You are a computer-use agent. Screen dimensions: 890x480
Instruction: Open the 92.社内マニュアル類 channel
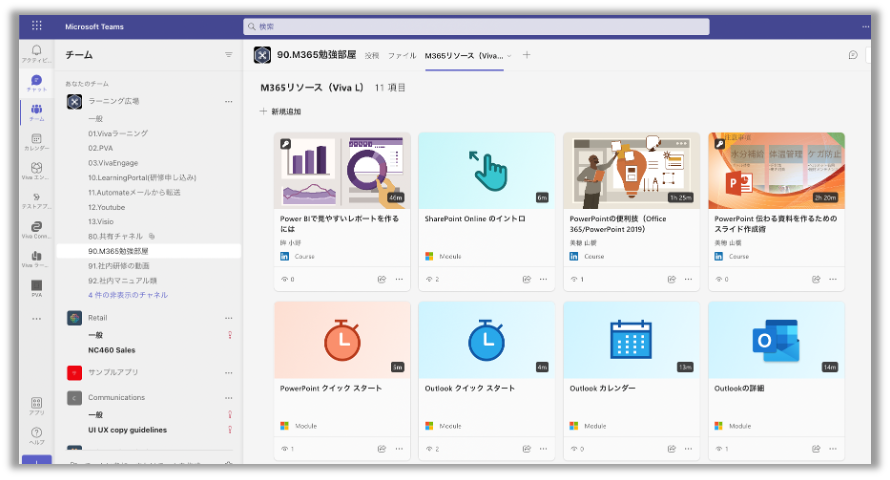tap(122, 280)
